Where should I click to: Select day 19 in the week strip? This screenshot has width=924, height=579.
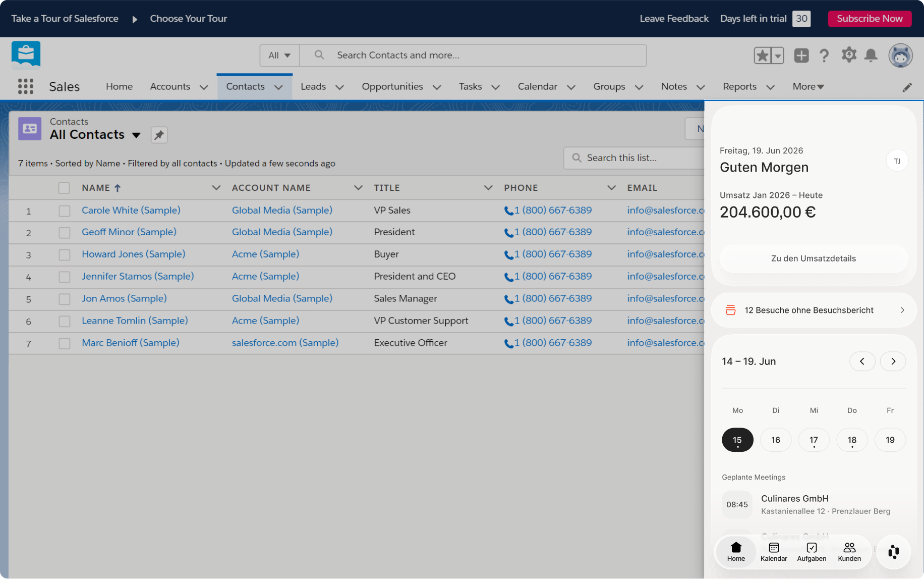pyautogui.click(x=890, y=440)
